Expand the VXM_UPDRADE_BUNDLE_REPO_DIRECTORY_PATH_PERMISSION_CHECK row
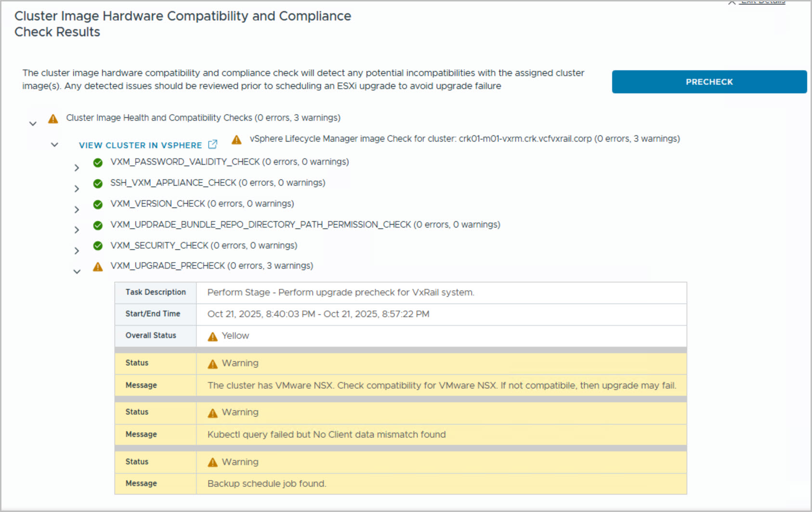 coord(77,230)
